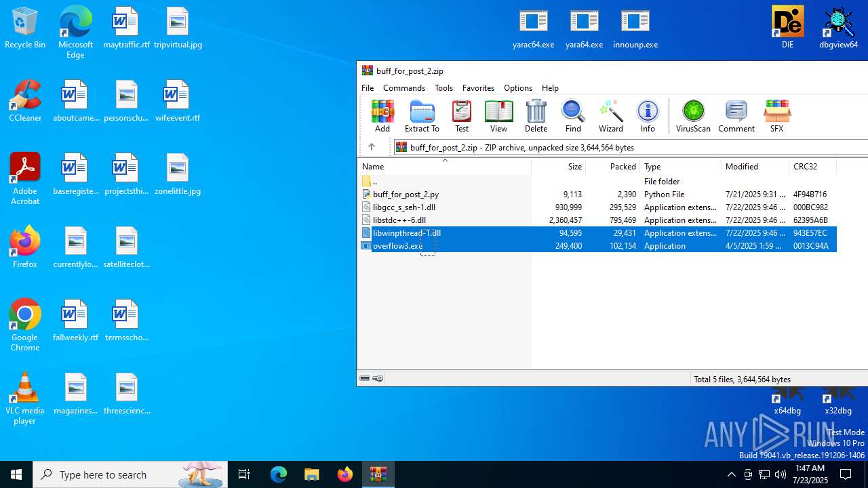Viewport: 868px width, 488px height.
Task: Show hidden system tray icons
Action: [x=731, y=474]
